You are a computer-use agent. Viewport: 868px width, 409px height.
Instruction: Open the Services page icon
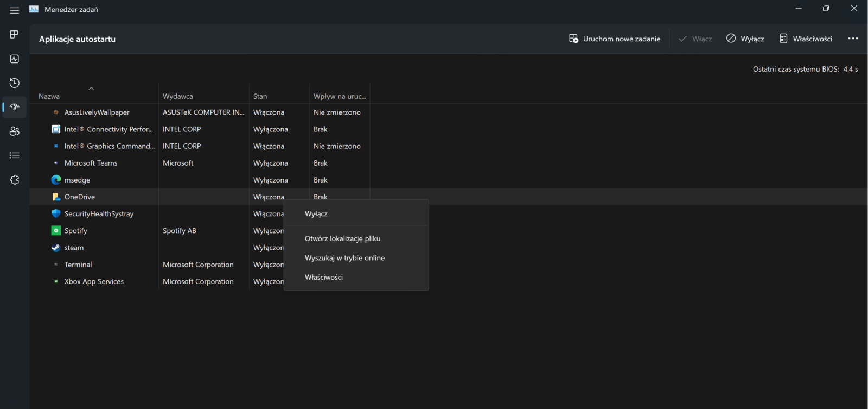point(15,180)
